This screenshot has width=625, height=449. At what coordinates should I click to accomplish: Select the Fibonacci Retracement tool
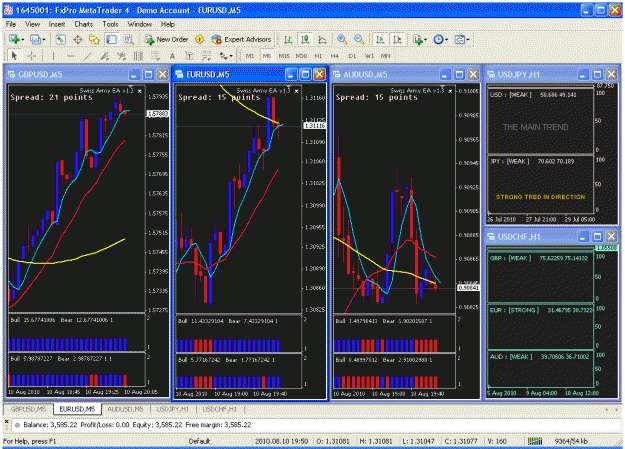tap(155, 56)
